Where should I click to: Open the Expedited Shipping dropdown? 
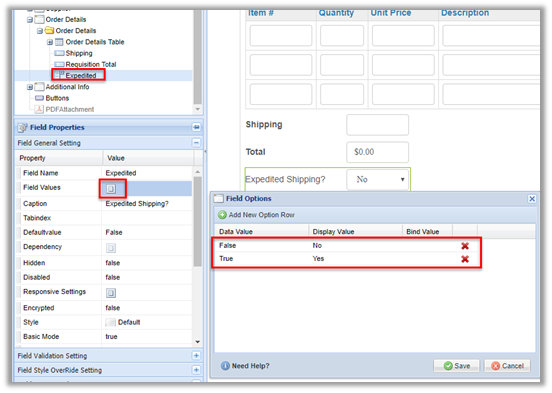coord(378,180)
